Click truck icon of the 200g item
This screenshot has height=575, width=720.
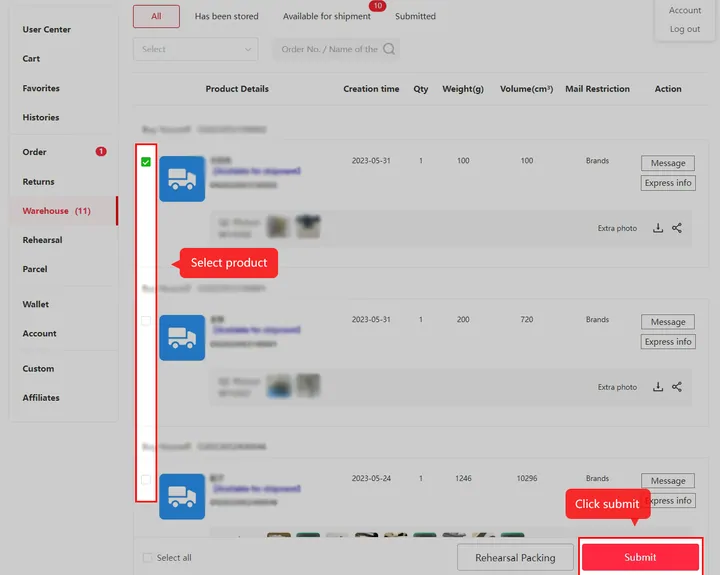coord(182,338)
